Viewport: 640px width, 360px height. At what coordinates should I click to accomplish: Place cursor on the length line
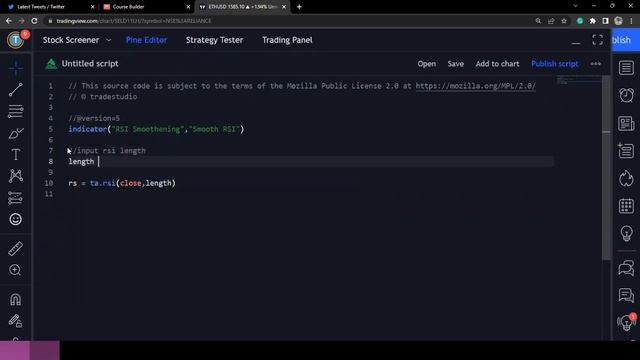click(x=310, y=162)
